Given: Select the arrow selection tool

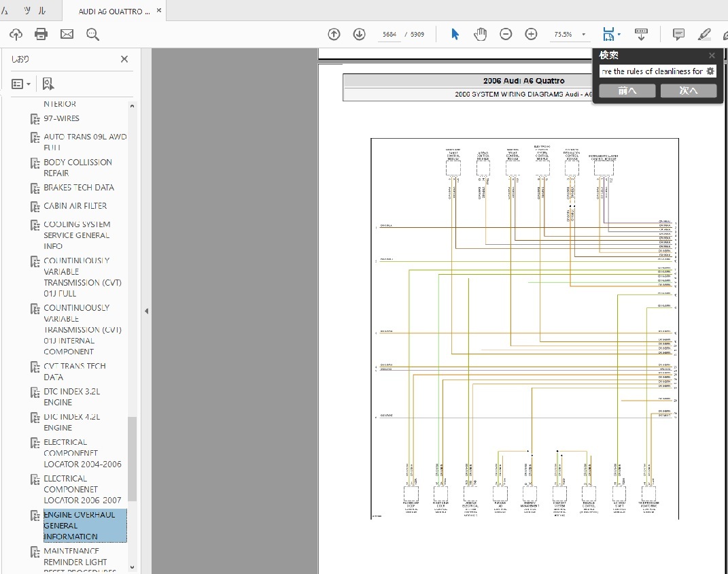Looking at the screenshot, I should pyautogui.click(x=455, y=34).
